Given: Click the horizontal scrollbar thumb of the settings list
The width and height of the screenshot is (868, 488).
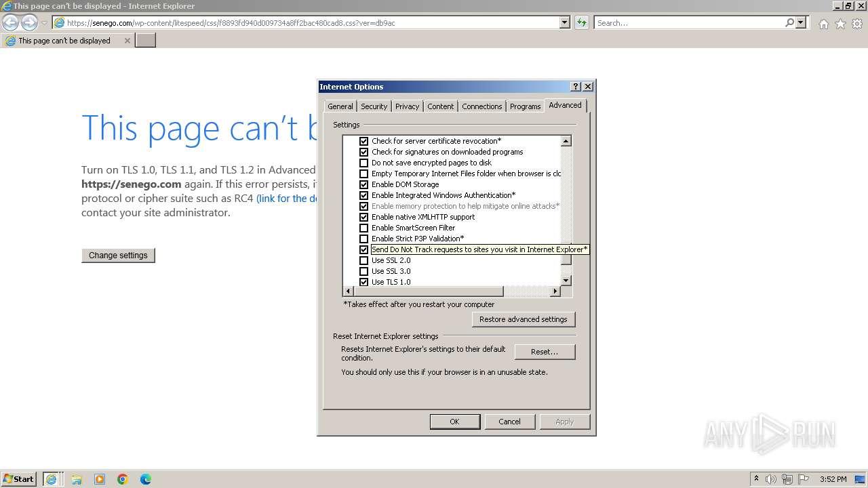Looking at the screenshot, I should 429,291.
